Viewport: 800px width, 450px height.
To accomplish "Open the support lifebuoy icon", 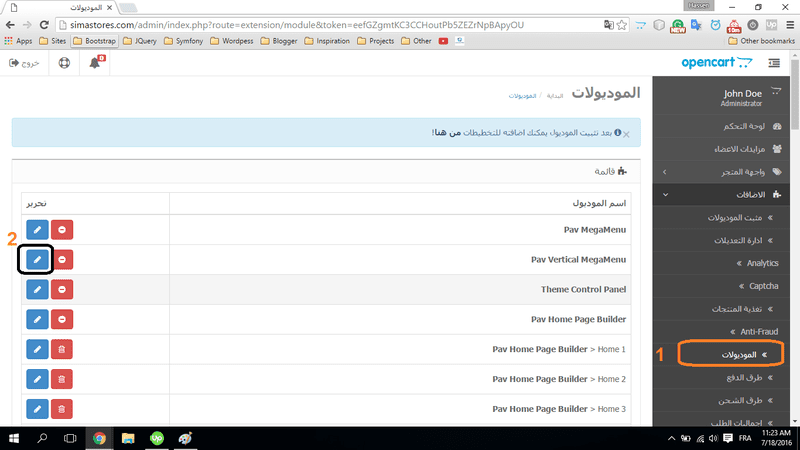I will tap(64, 63).
